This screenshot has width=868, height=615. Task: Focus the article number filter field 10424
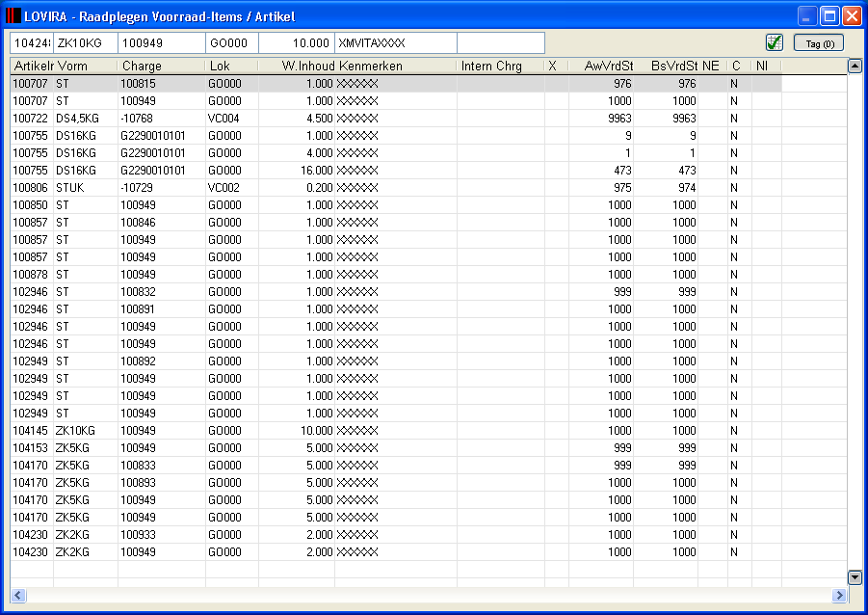pyautogui.click(x=32, y=43)
